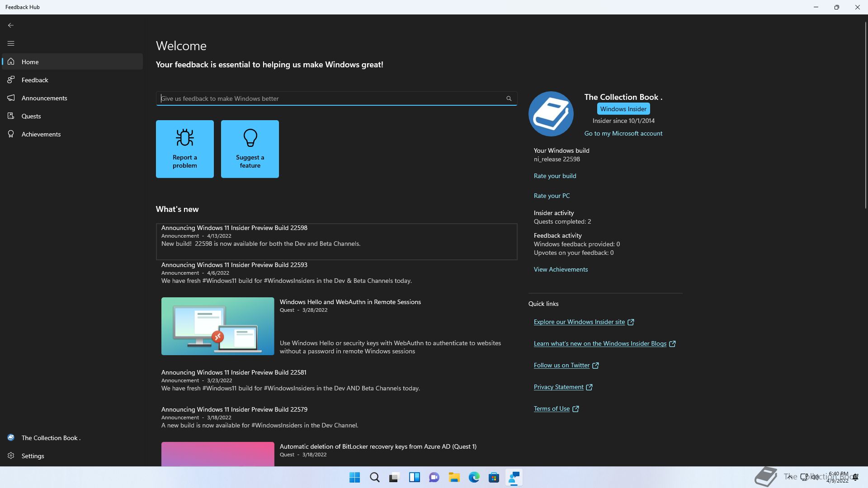Click the pink BitLocker quest thumbnail

(218, 454)
